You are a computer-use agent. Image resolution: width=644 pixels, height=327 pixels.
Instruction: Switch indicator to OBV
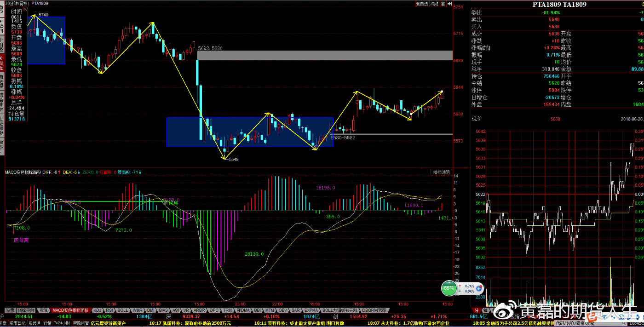tap(283, 310)
